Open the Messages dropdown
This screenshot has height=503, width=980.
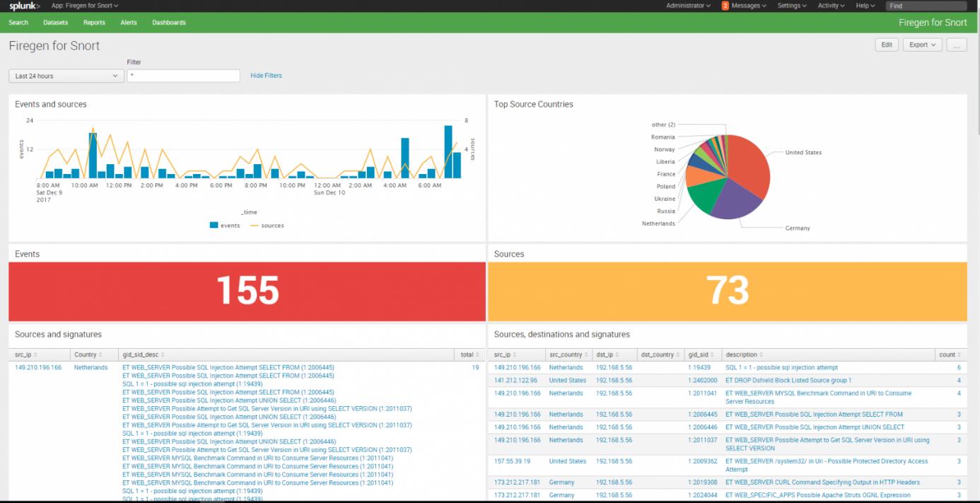tap(749, 6)
